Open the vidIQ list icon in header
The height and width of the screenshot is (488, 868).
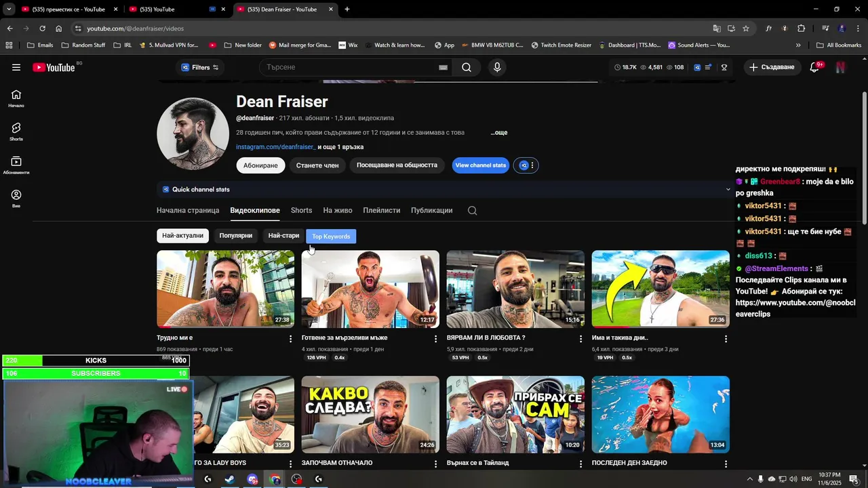(x=709, y=67)
